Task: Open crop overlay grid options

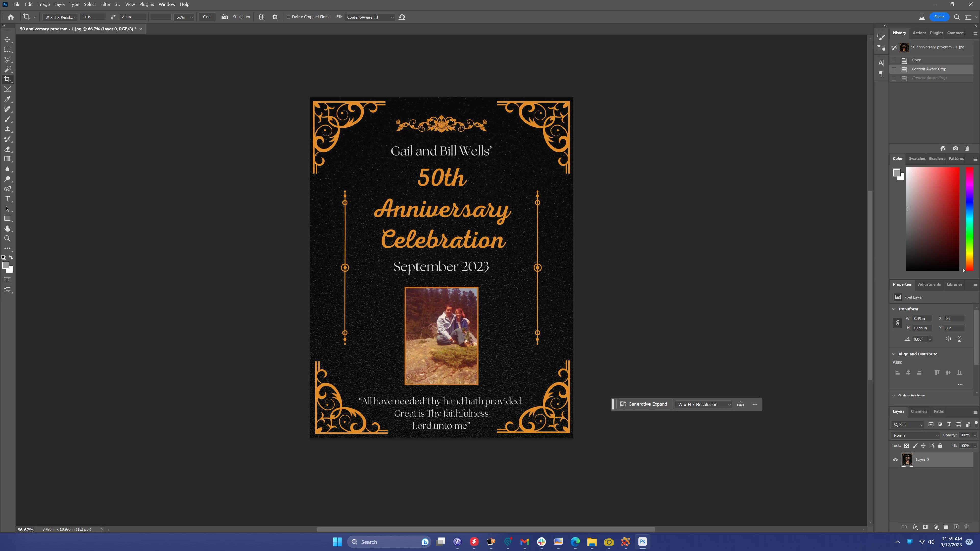Action: [262, 17]
